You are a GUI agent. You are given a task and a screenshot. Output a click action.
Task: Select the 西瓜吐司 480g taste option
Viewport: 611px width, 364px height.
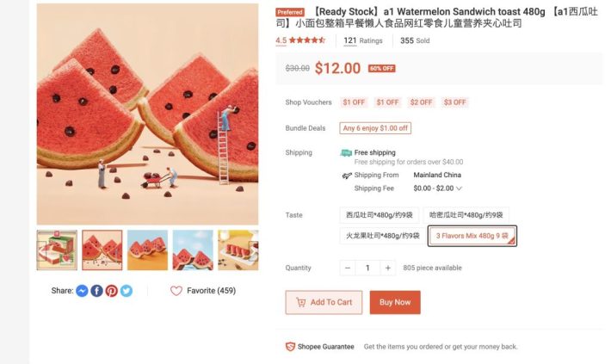(380, 214)
